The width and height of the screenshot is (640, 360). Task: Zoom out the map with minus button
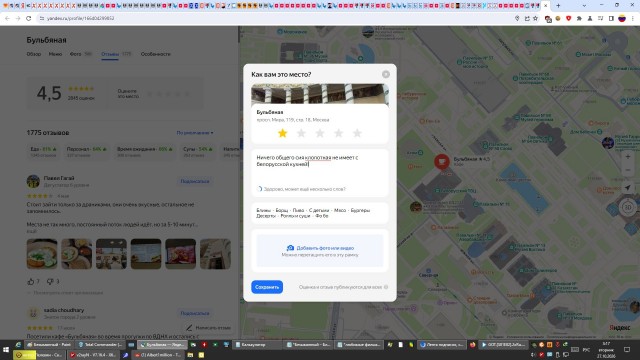(628, 170)
